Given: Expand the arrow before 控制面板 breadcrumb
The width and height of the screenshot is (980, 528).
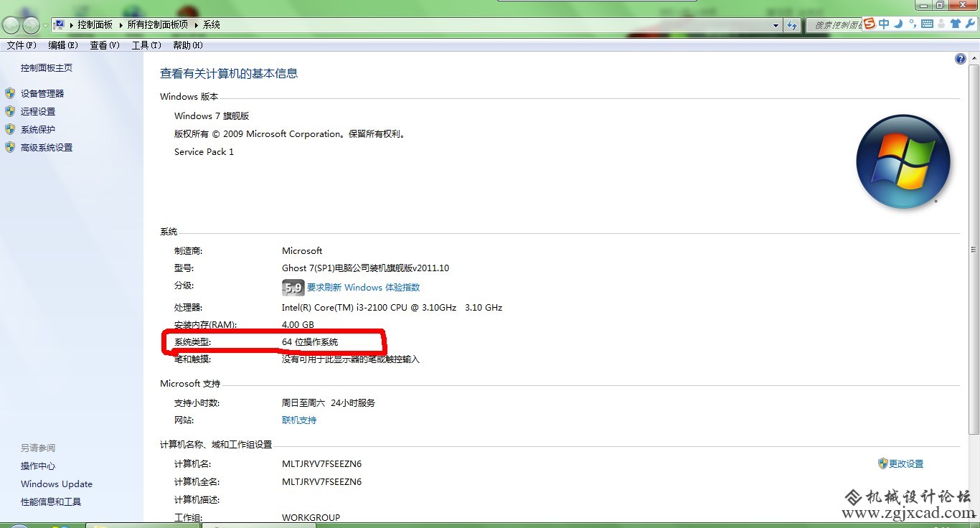Looking at the screenshot, I should (x=72, y=24).
